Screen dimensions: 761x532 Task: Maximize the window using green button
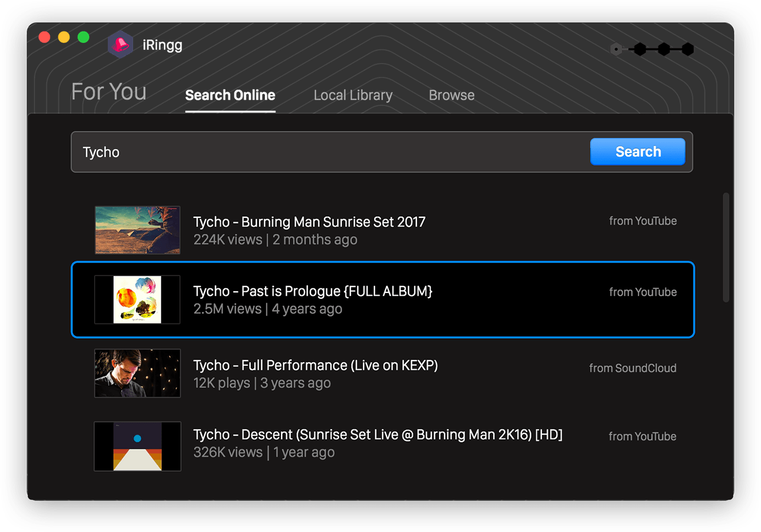click(x=83, y=37)
